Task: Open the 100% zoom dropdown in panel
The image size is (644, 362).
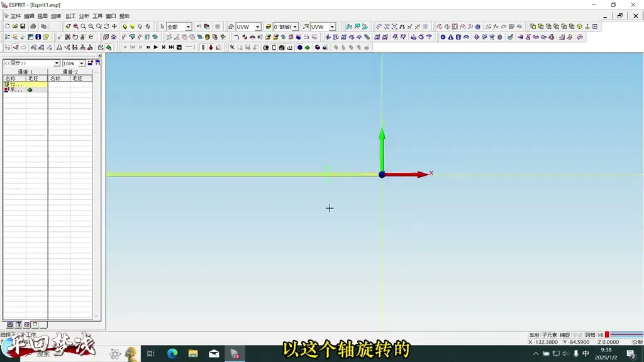Action: point(82,63)
